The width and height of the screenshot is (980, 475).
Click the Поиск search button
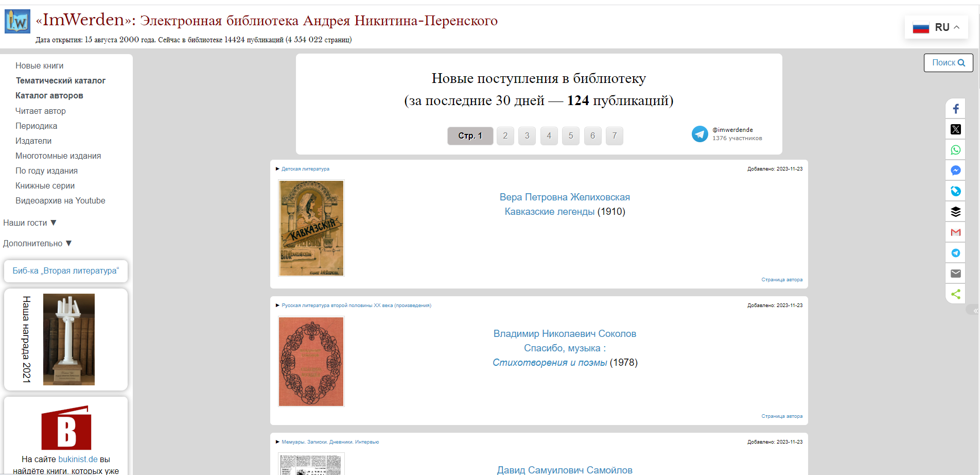pos(948,63)
